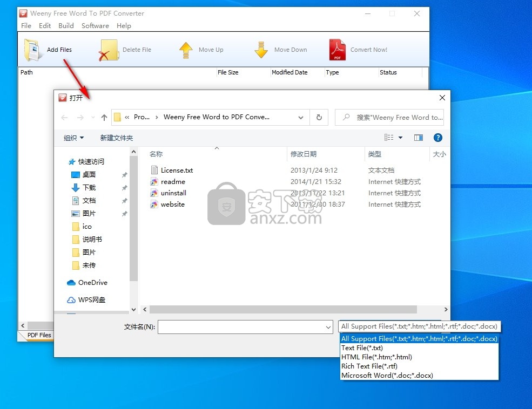Expand the 文件名 combo box dropdown arrow
This screenshot has height=409, width=532.
click(328, 327)
